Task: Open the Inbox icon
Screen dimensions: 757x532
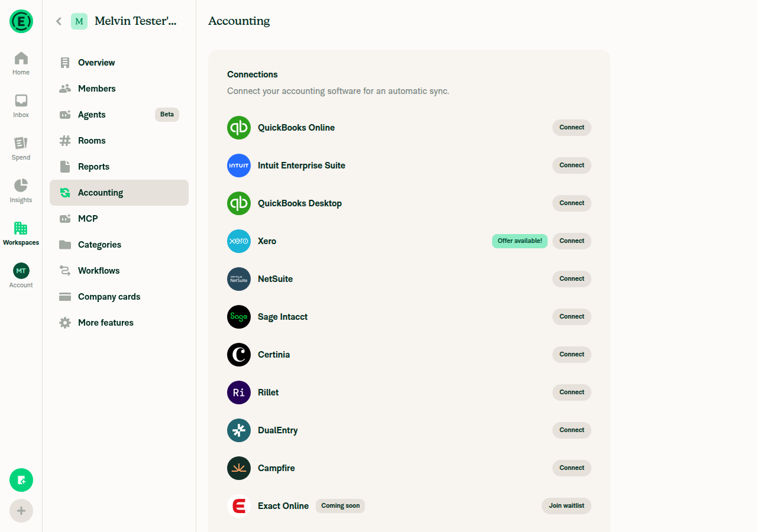Action: 21,100
